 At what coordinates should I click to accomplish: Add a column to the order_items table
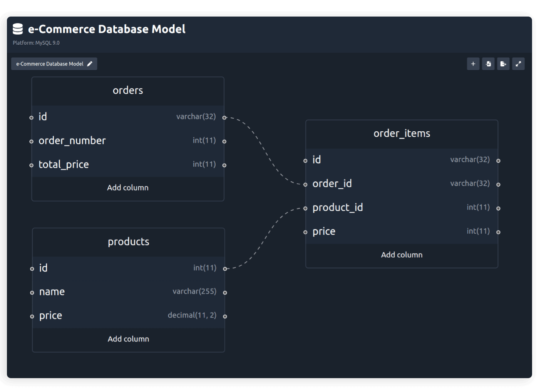pyautogui.click(x=402, y=255)
